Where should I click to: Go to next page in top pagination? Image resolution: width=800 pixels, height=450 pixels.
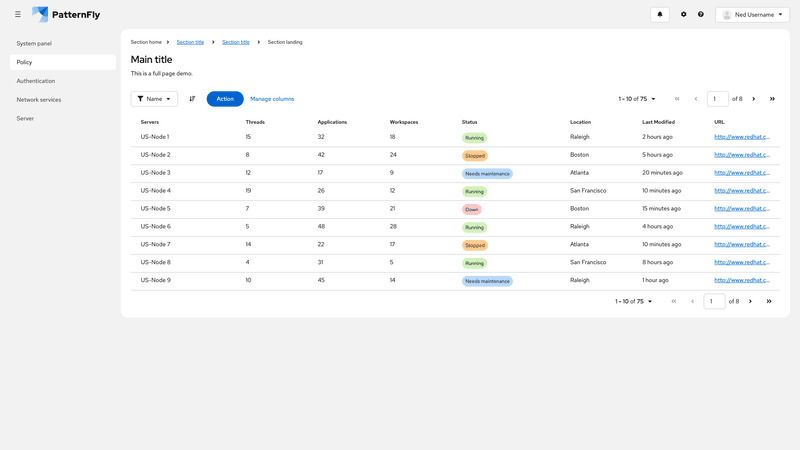click(x=754, y=99)
